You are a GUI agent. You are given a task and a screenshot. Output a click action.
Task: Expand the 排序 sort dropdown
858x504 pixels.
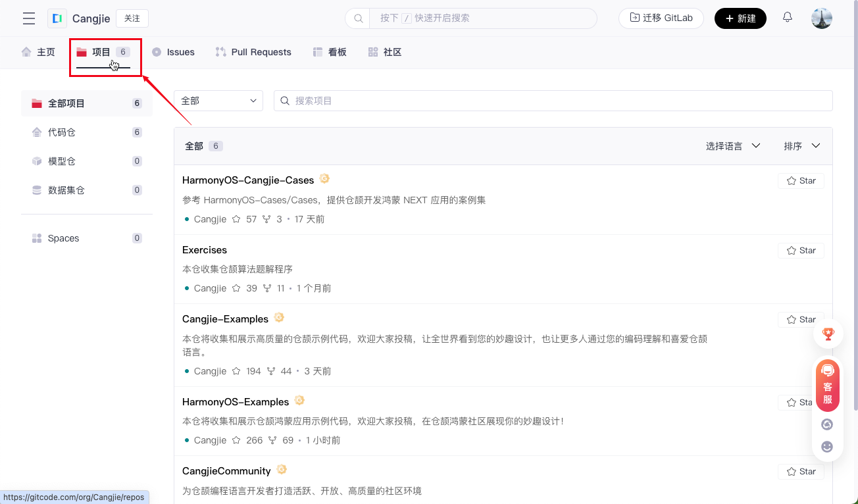[x=801, y=146]
